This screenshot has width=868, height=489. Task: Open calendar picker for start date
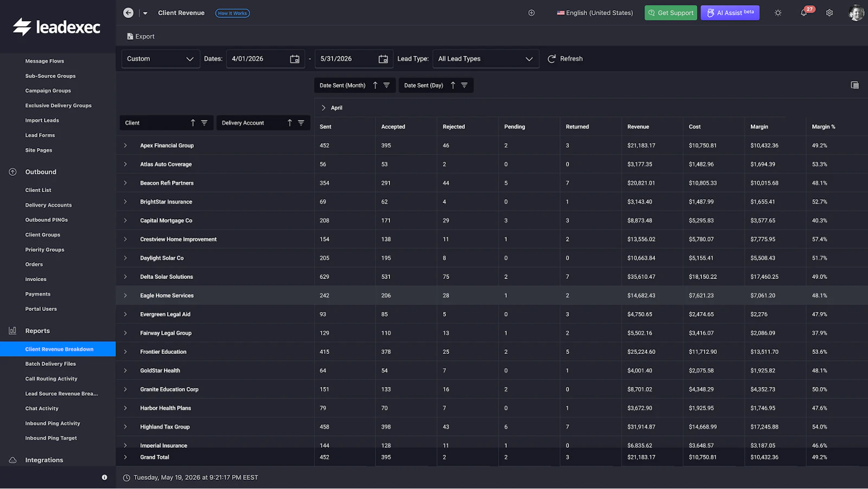(x=295, y=59)
